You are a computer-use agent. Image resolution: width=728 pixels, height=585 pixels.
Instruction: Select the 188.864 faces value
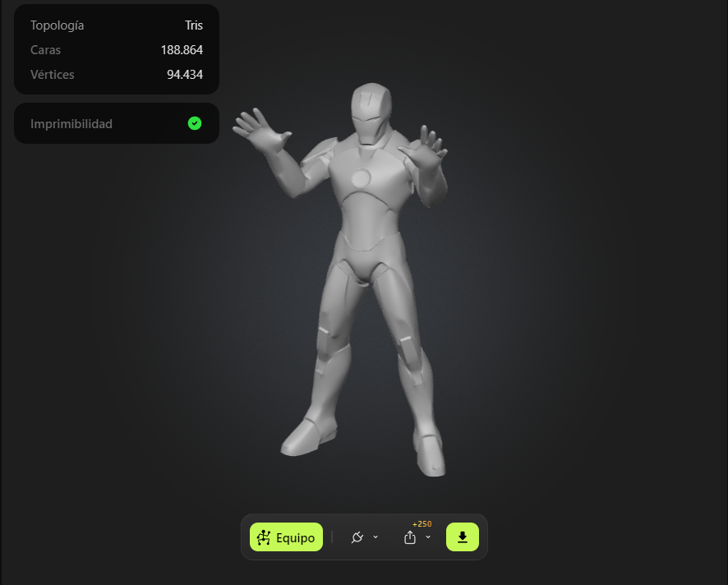coord(182,50)
